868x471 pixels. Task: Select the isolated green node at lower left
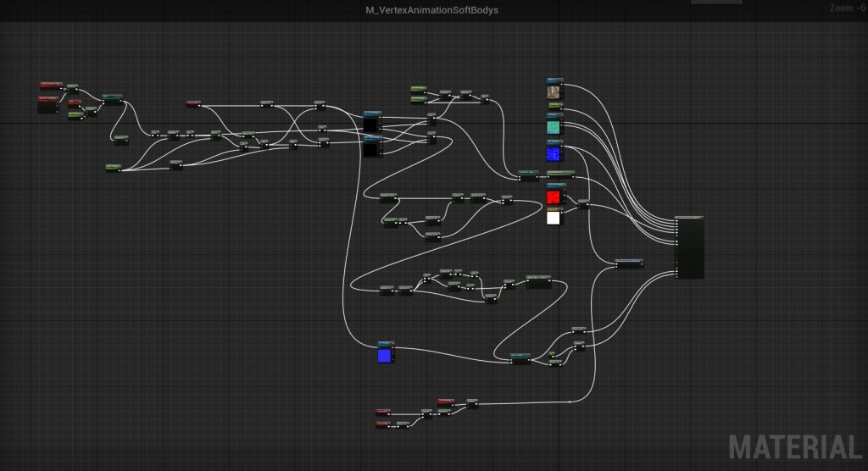[x=113, y=166]
